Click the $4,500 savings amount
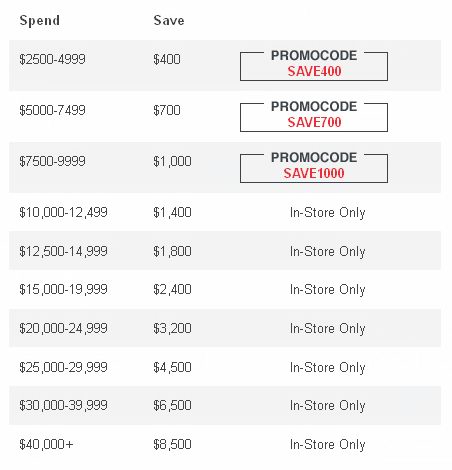Screen dimensions: 452x470 click(172, 367)
